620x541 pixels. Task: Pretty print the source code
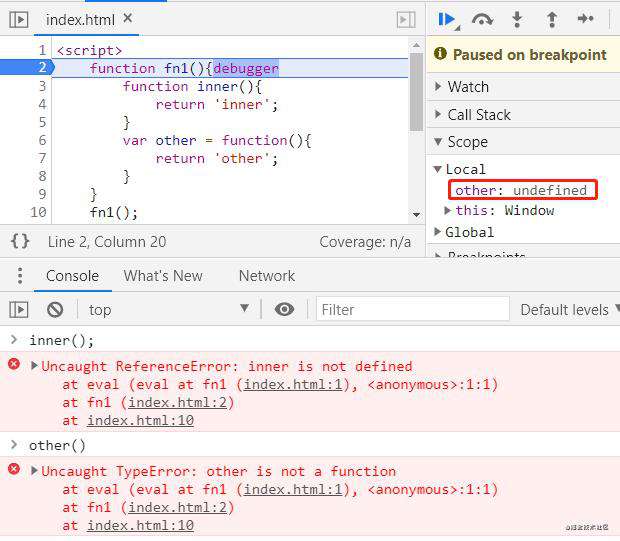coord(20,241)
